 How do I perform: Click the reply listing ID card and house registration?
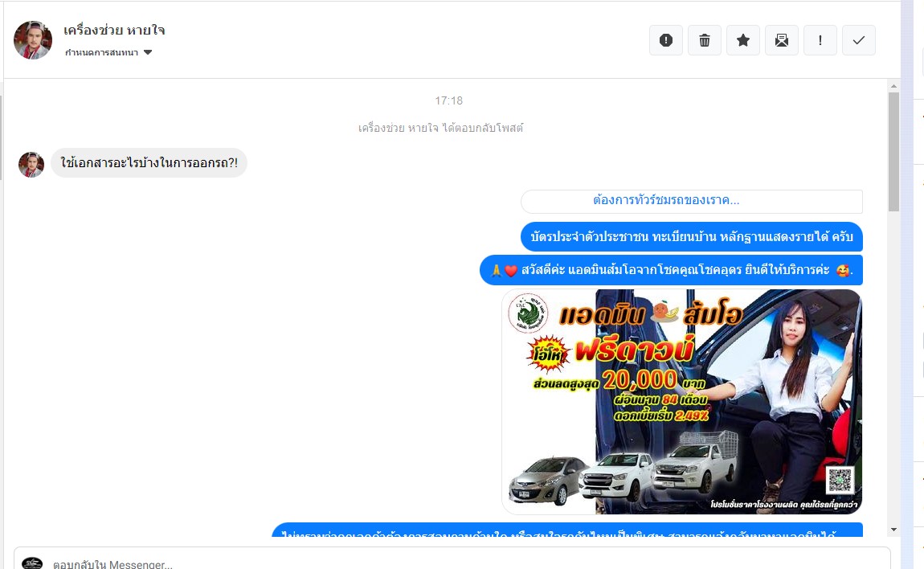pos(692,236)
